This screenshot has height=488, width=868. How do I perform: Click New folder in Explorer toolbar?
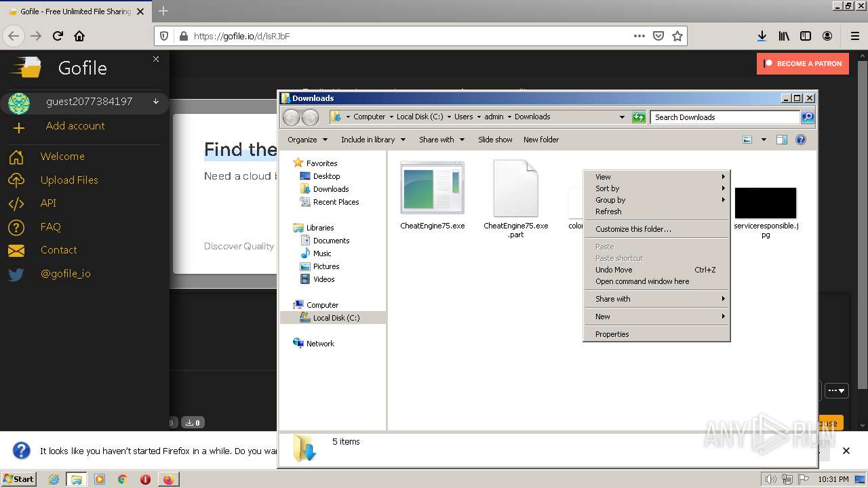(541, 140)
